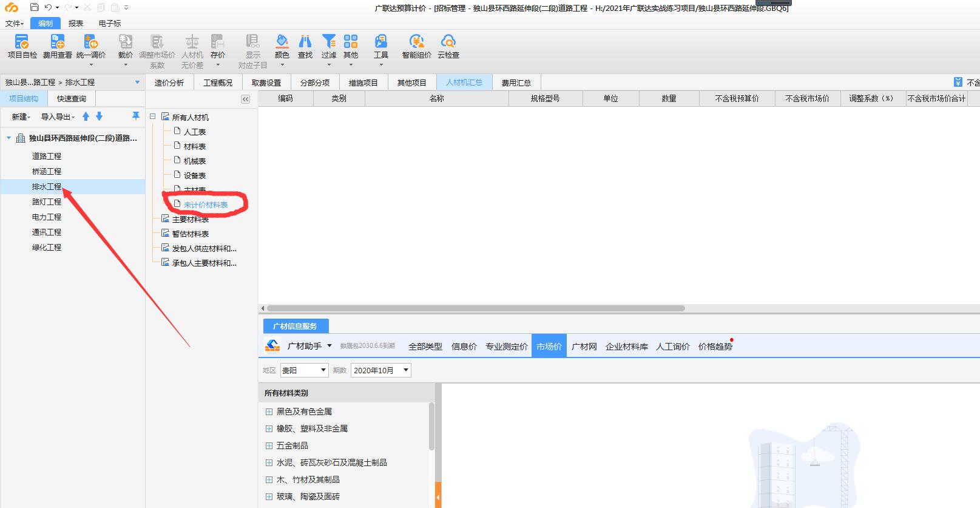Open the 其他 grid icon
980x508 pixels.
[x=351, y=41]
